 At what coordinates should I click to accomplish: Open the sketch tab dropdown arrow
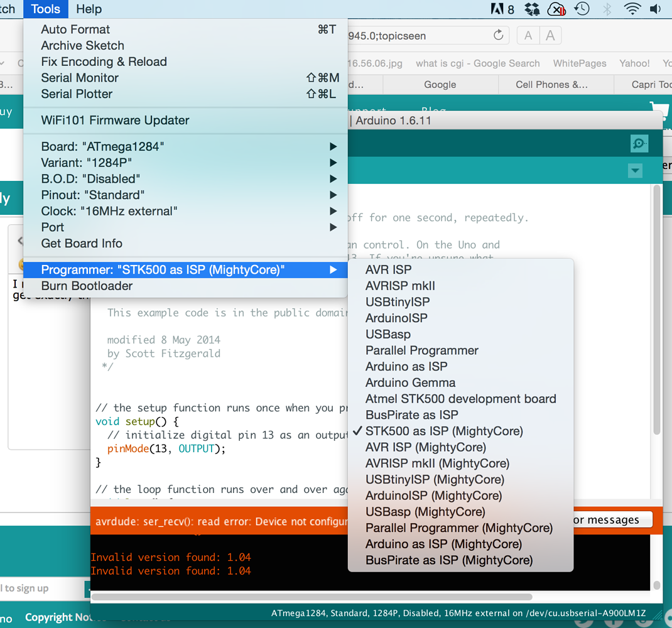635,170
